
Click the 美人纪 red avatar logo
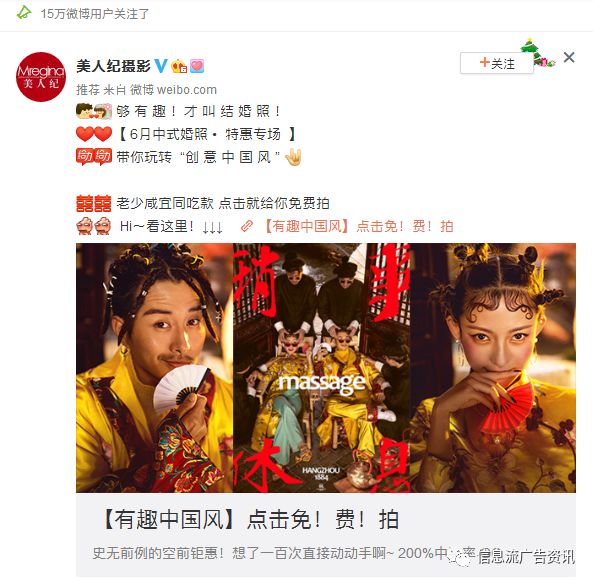point(41,77)
